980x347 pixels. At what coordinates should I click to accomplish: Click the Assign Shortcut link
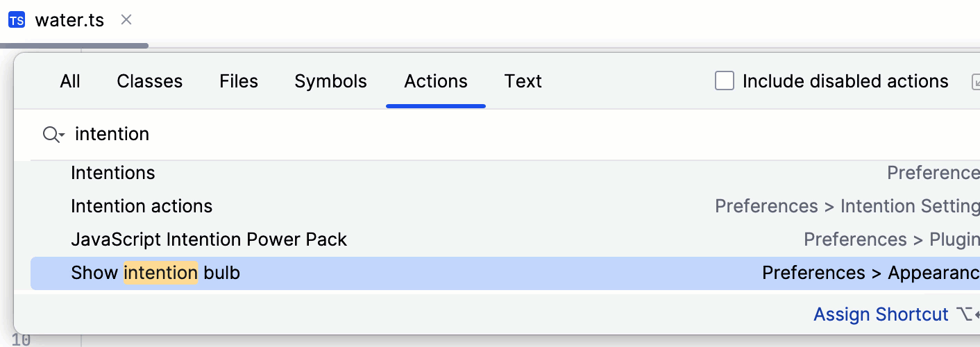pos(880,314)
